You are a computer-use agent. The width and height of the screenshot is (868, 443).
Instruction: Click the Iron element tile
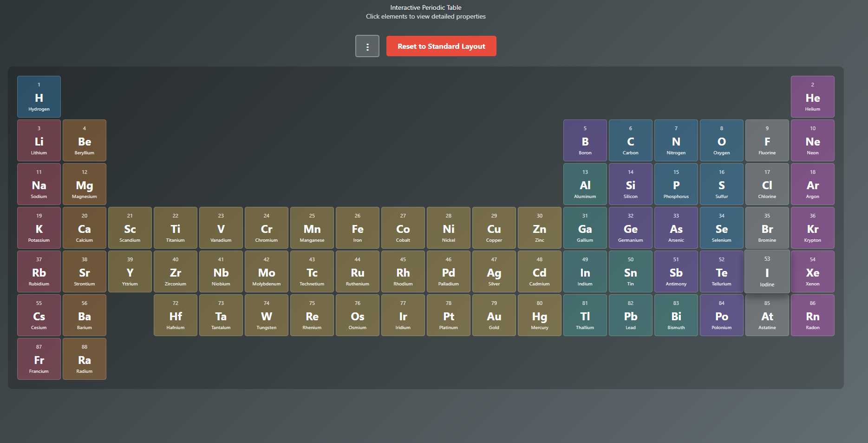click(x=358, y=228)
